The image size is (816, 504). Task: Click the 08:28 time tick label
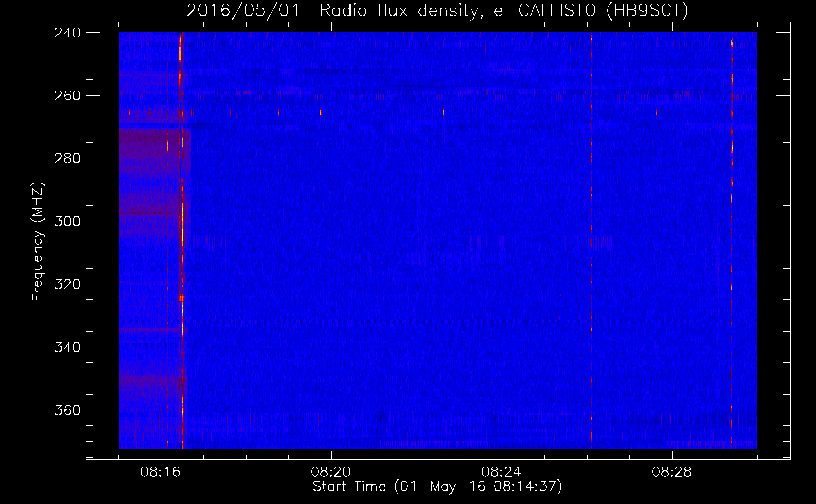(672, 472)
